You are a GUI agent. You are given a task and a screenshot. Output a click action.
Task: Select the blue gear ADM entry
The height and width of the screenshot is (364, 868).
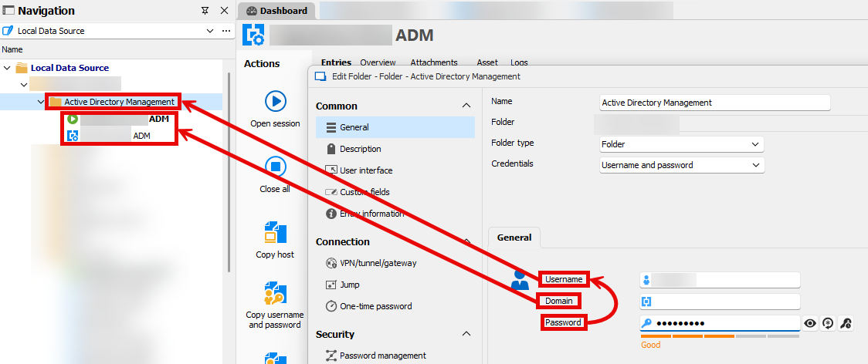(108, 136)
